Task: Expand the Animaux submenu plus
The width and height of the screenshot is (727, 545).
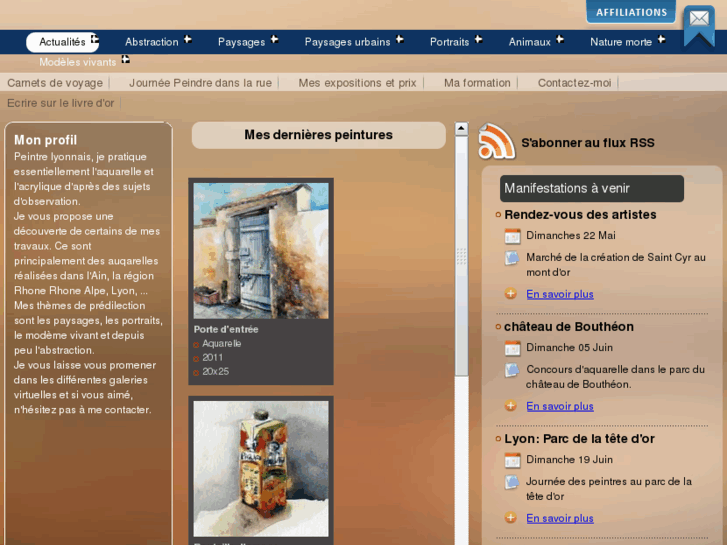Action: [x=560, y=39]
